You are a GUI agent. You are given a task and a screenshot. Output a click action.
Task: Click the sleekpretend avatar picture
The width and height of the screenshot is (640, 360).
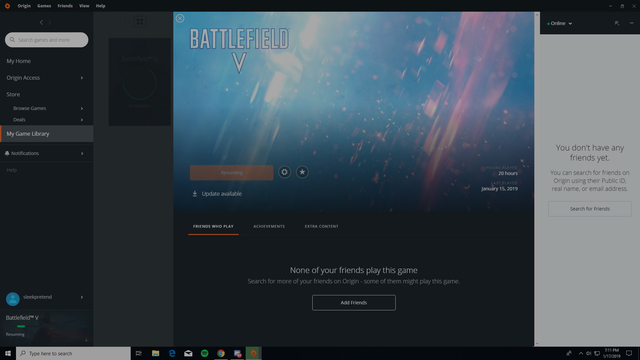[x=13, y=299]
